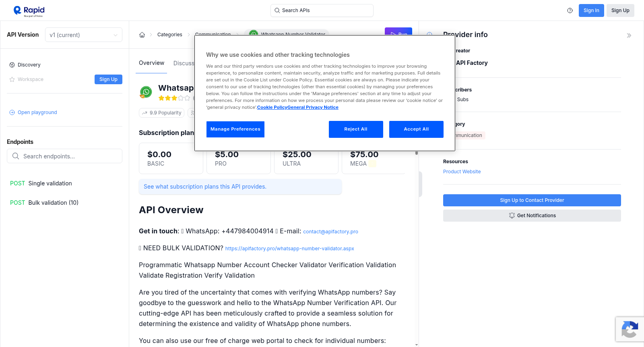644x347 pixels.
Task: Open the Discovery compass icon
Action: [x=12, y=65]
